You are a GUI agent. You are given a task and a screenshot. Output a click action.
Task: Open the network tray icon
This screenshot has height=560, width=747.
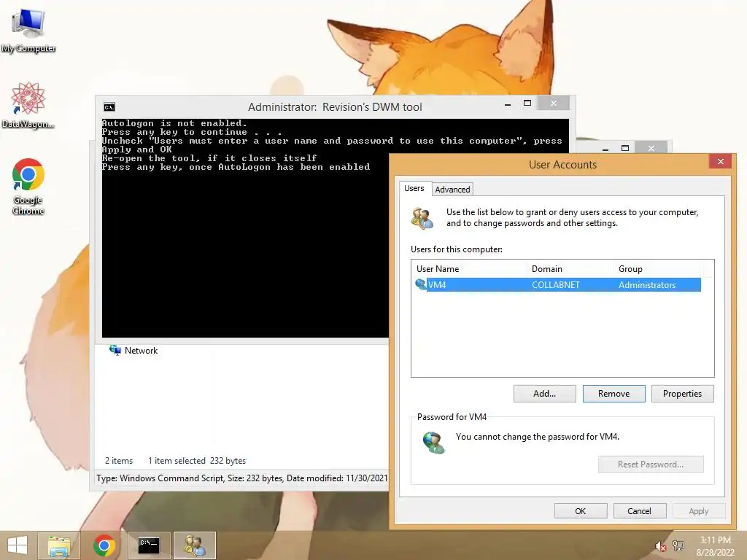(x=678, y=546)
